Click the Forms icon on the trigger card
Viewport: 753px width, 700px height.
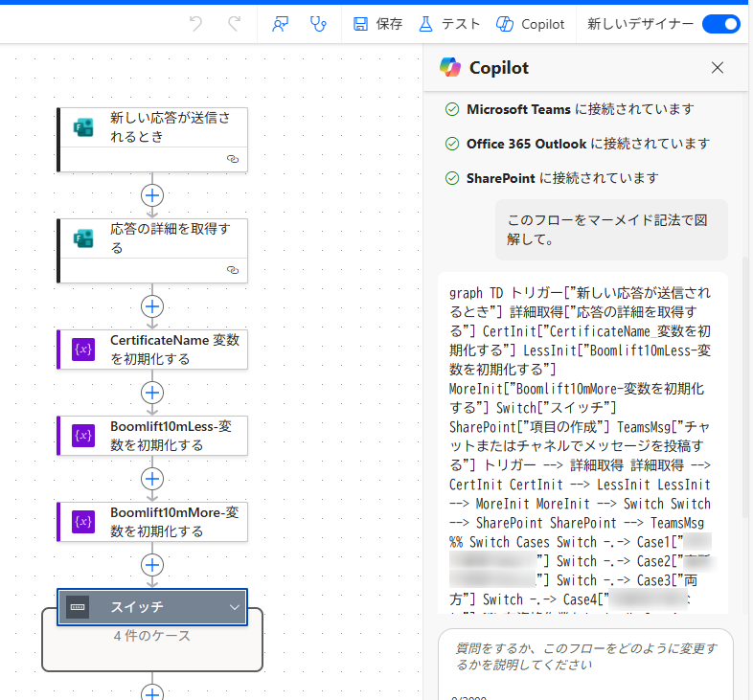(x=83, y=127)
